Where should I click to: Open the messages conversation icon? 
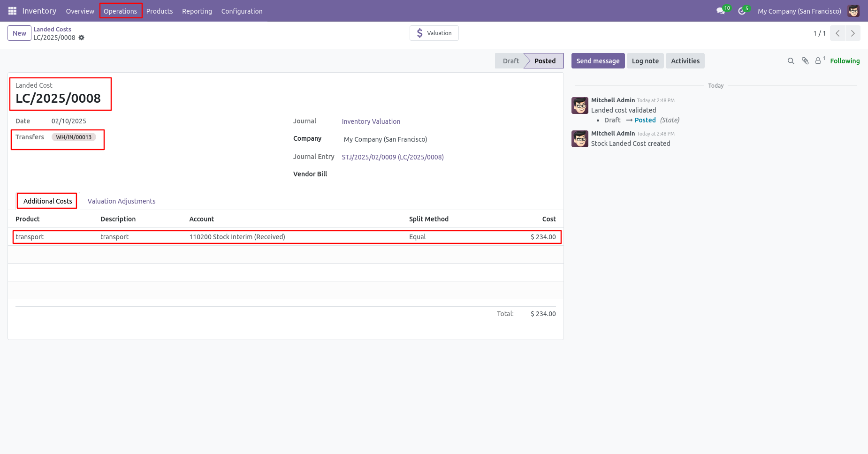pos(721,11)
